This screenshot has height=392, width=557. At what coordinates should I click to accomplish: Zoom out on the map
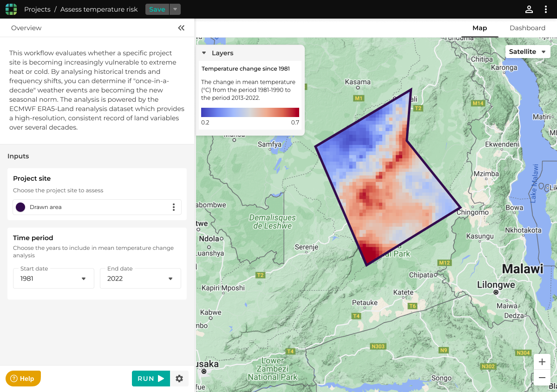542,378
